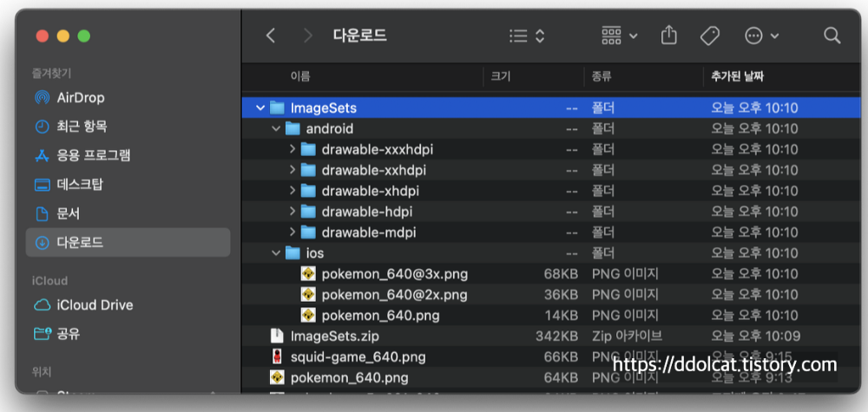This screenshot has width=868, height=412.
Task: Open the list view mode switcher
Action: [527, 36]
